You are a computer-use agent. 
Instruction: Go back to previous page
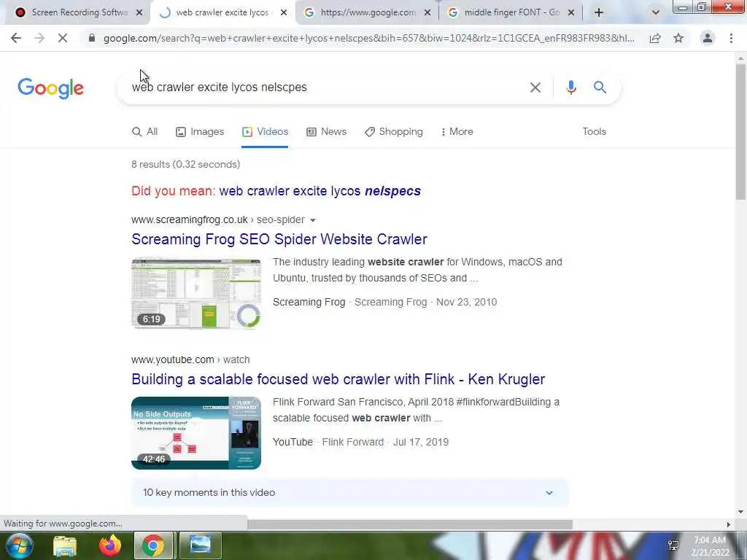[x=16, y=38]
